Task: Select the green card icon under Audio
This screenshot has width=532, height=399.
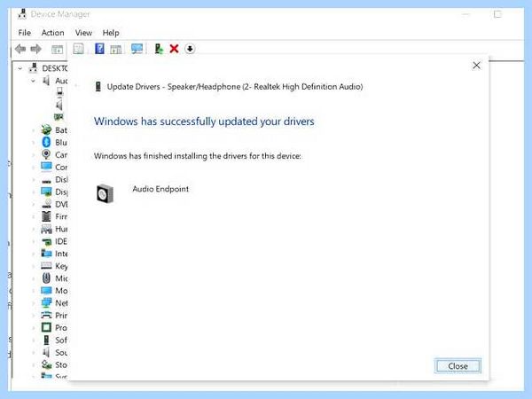Action: 59,117
